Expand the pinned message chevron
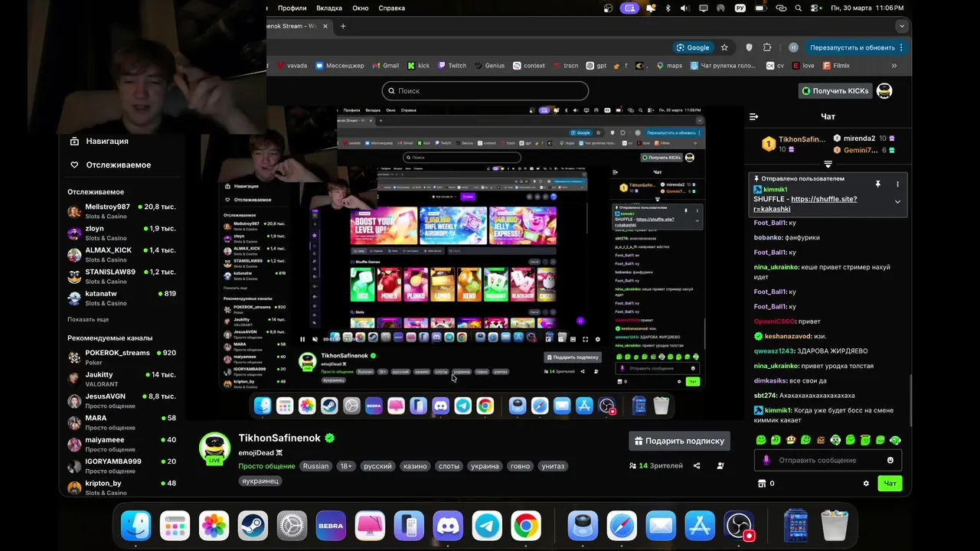Screen dimensions: 980x551 (x=897, y=202)
